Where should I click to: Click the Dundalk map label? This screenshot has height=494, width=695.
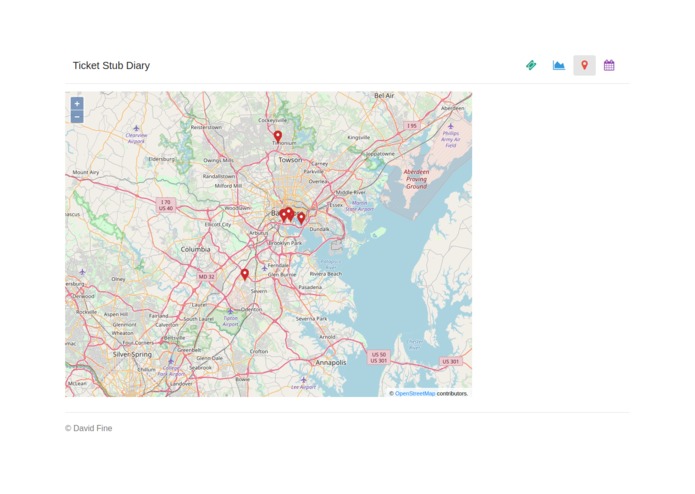pos(320,229)
